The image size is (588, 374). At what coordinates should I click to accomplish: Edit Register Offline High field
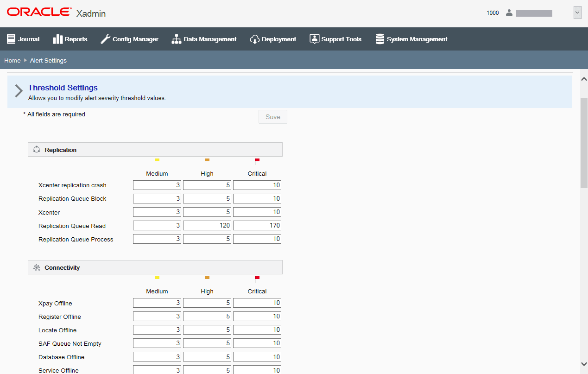point(207,317)
